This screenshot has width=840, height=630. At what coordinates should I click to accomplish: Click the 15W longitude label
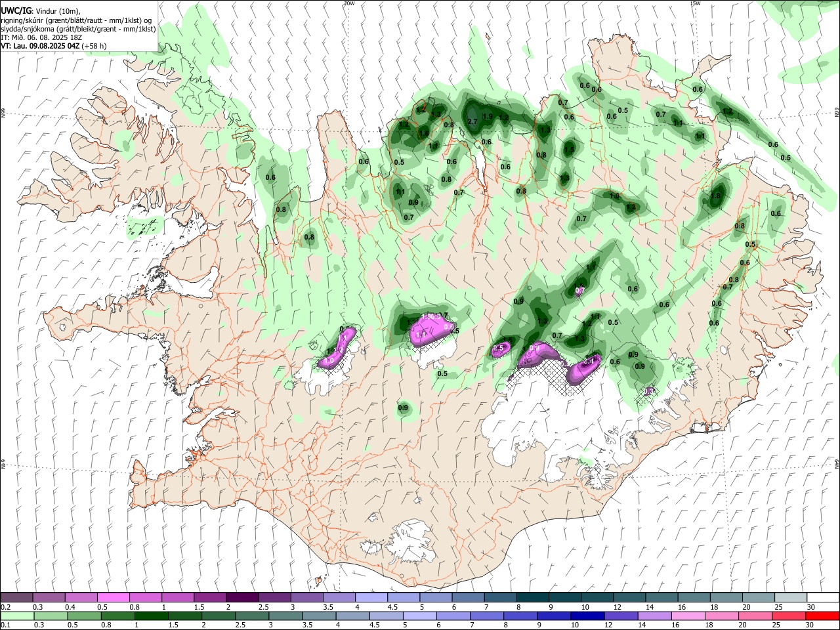(x=695, y=3)
